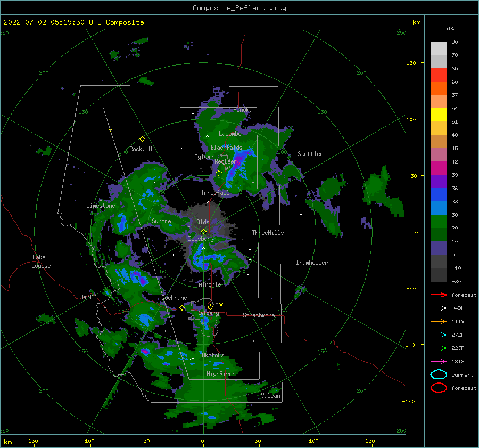Click the RedDeer city label
Viewport: 479px width, 448px height.
click(226, 161)
